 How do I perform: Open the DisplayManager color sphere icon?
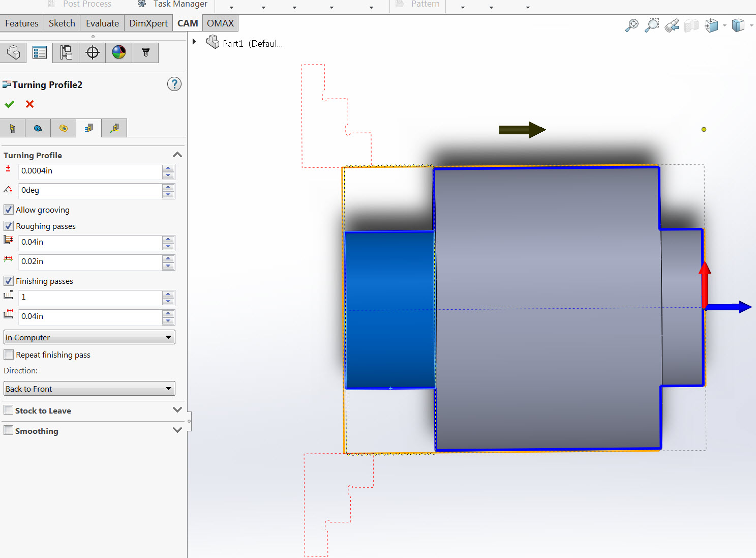(x=119, y=52)
